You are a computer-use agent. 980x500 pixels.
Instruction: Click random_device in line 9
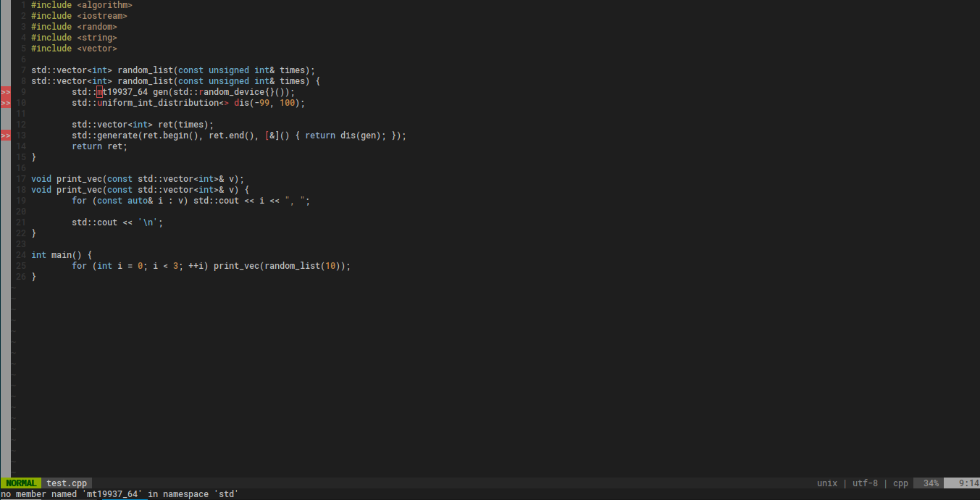coord(232,92)
